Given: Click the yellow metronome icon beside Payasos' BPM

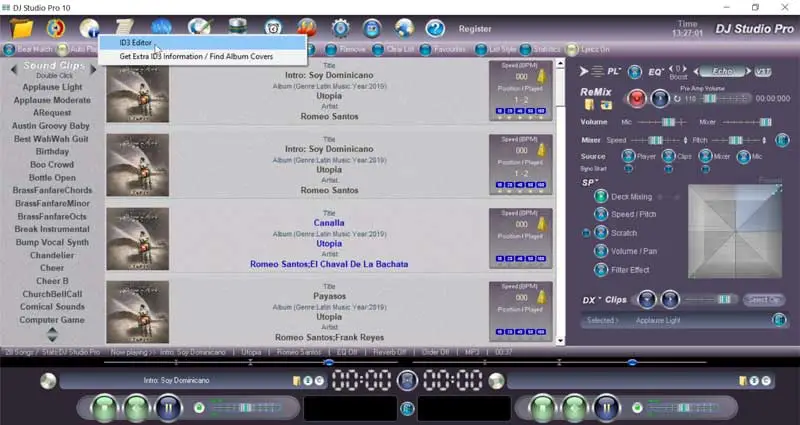Looking at the screenshot, I should pyautogui.click(x=541, y=298).
